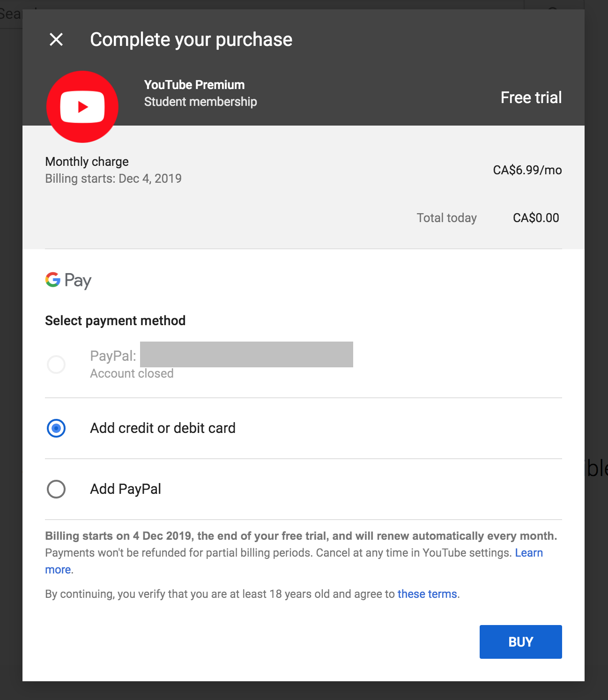
Task: Click the Monthly charge label
Action: pos(87,162)
